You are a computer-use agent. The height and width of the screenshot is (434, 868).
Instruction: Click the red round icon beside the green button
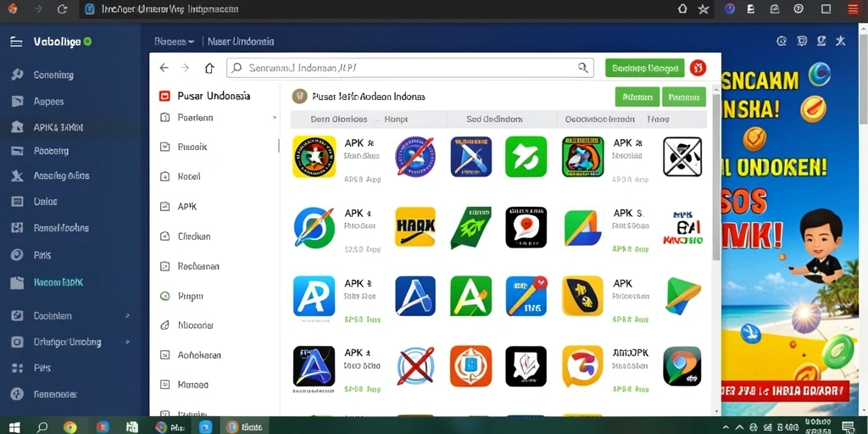coord(698,68)
